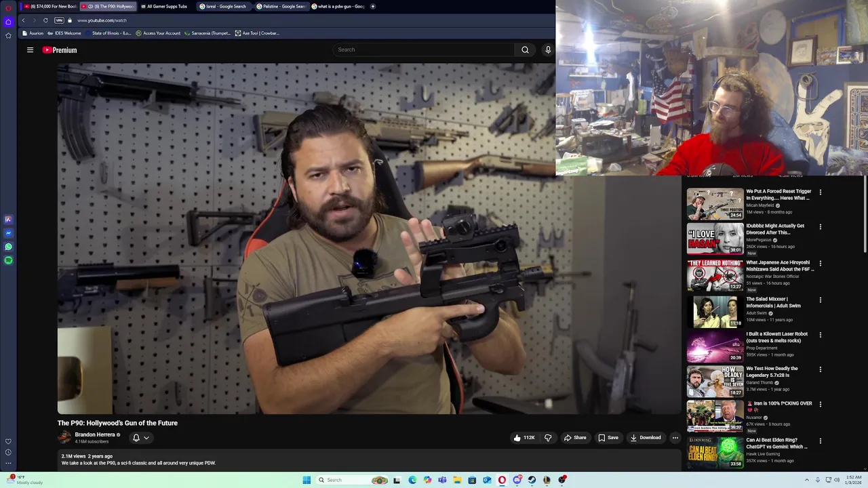Save the video to a playlist

(608, 438)
